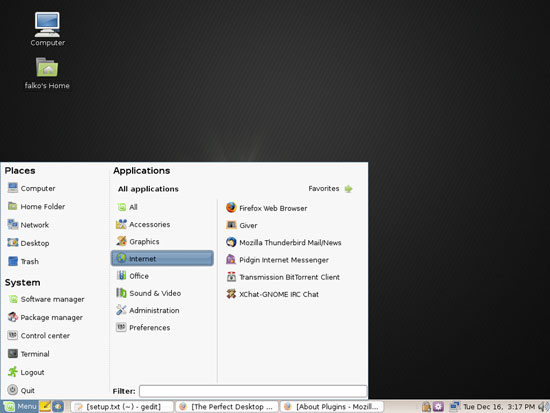Image resolution: width=550 pixels, height=413 pixels.
Task: Select All applications category
Action: [x=162, y=207]
